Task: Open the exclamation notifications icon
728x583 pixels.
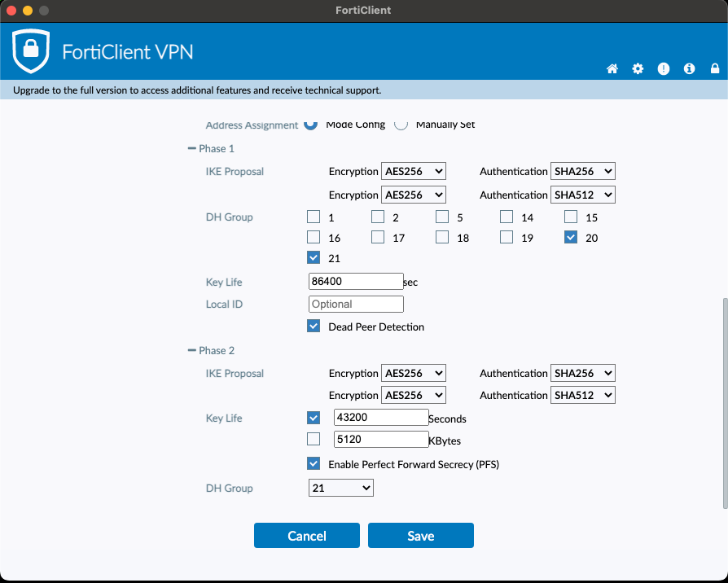Action: coord(664,68)
